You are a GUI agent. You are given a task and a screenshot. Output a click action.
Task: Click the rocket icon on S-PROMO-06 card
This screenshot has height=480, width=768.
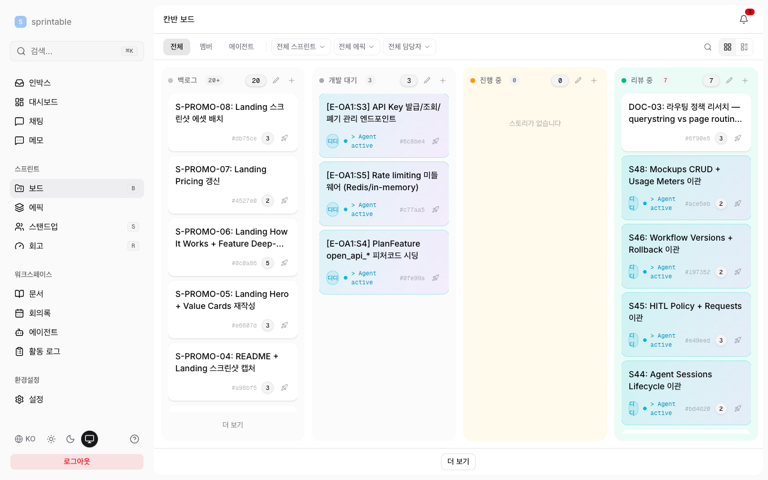point(284,263)
